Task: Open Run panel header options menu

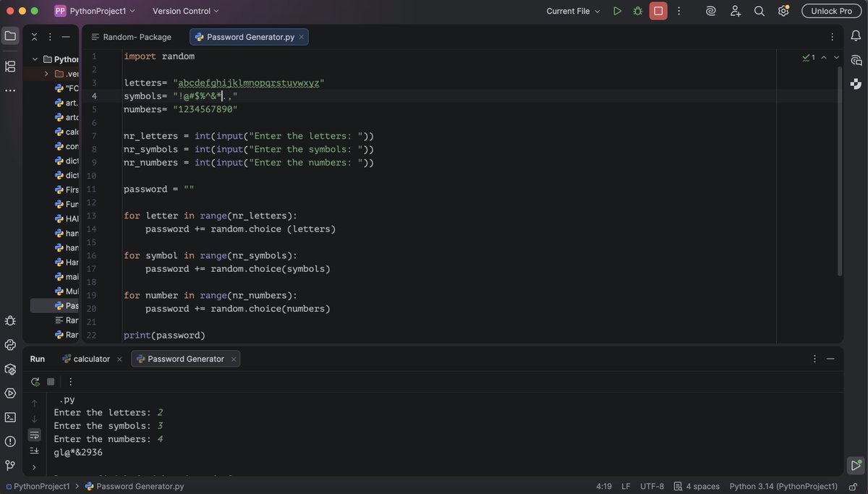Action: tap(814, 359)
